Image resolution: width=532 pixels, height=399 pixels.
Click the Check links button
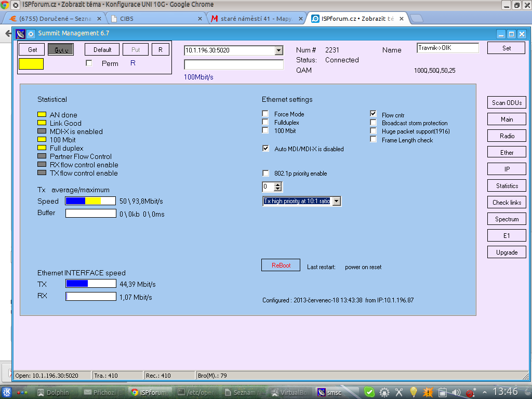click(x=507, y=202)
